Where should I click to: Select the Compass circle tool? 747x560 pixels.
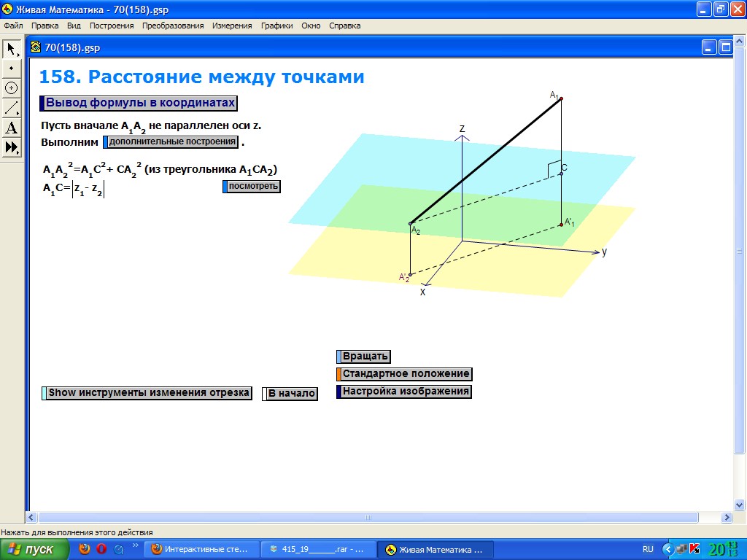(x=11, y=88)
